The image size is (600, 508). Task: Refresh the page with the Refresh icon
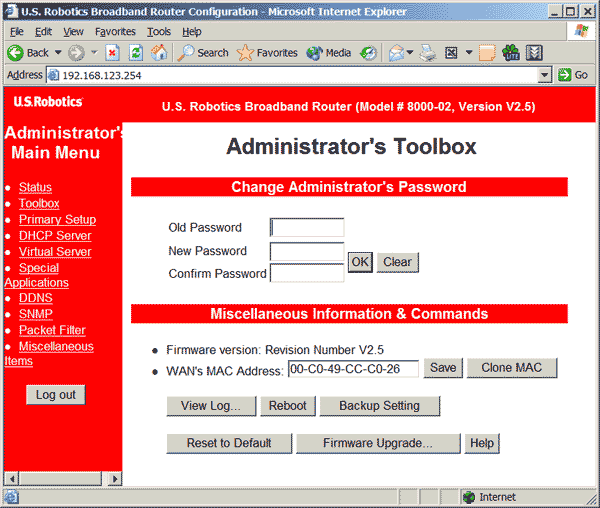coord(136,53)
